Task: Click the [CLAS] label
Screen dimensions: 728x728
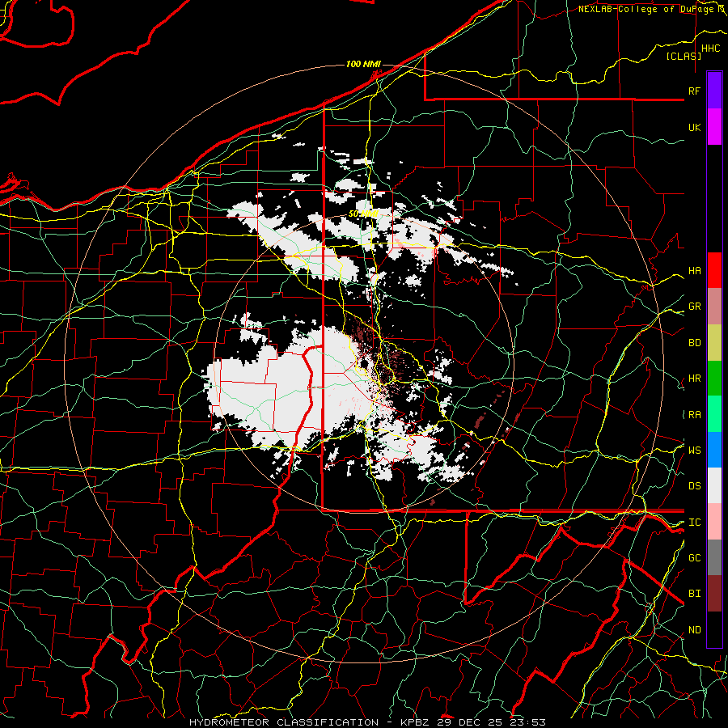Action: coord(684,56)
